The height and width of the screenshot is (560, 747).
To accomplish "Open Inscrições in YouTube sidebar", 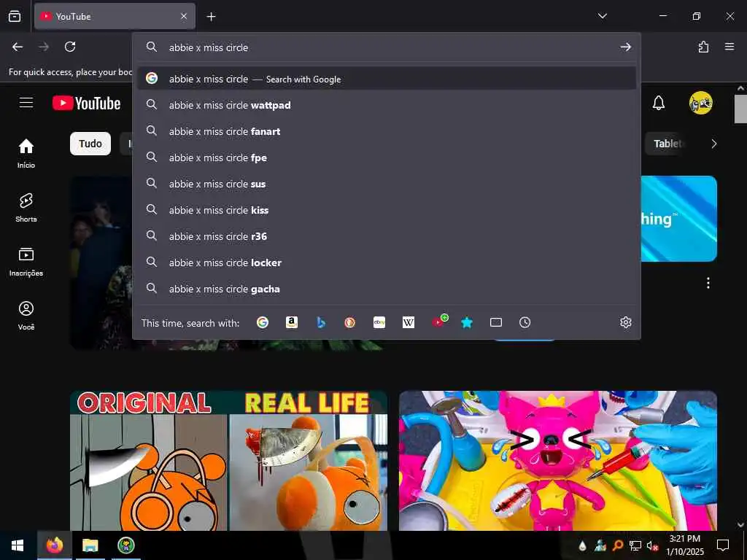I will tap(26, 262).
